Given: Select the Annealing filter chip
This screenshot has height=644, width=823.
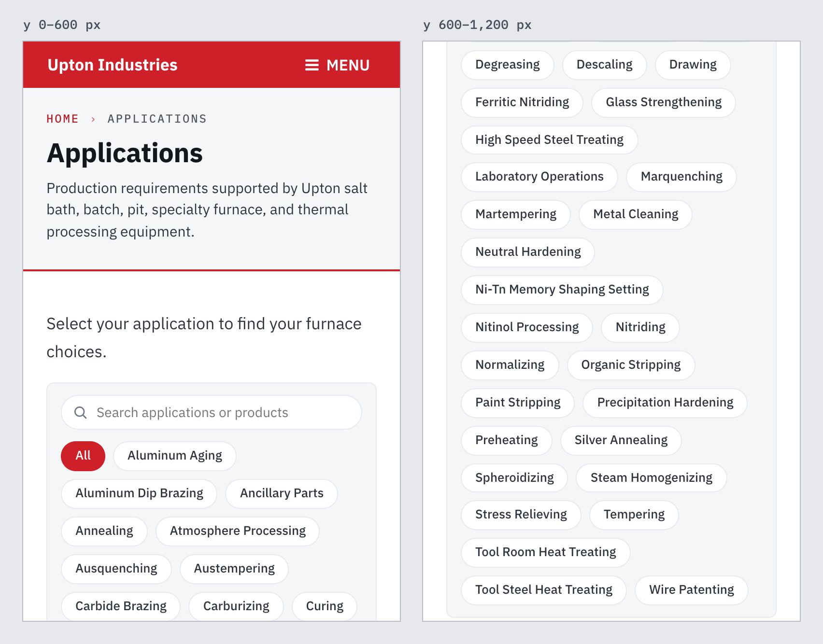Looking at the screenshot, I should 104,531.
